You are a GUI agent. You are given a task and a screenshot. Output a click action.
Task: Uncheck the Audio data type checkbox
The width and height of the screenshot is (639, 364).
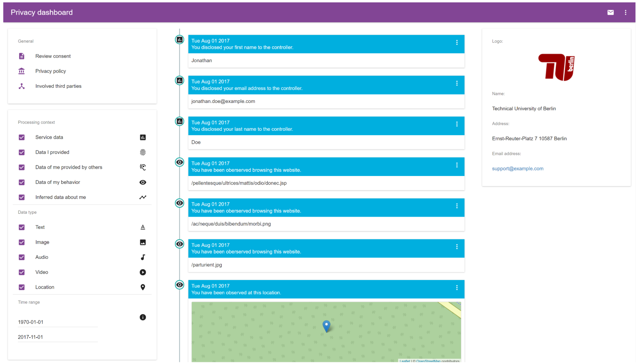click(x=22, y=257)
